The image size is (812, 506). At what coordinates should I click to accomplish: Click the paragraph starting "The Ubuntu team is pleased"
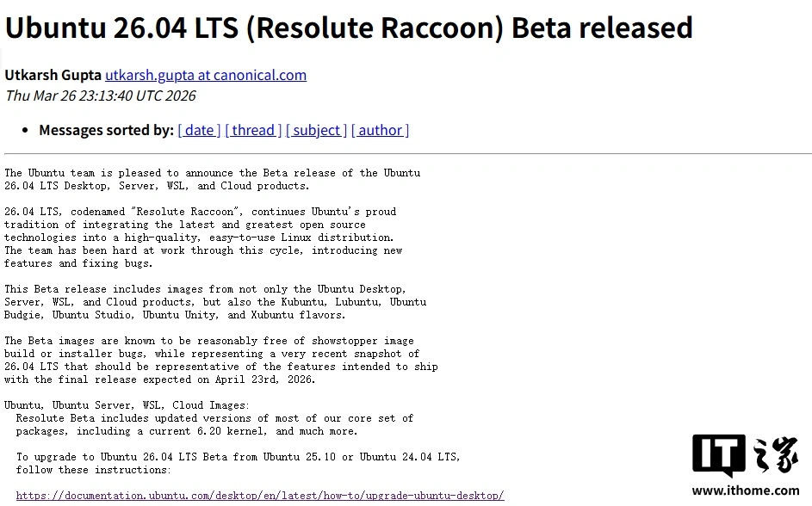(x=212, y=179)
